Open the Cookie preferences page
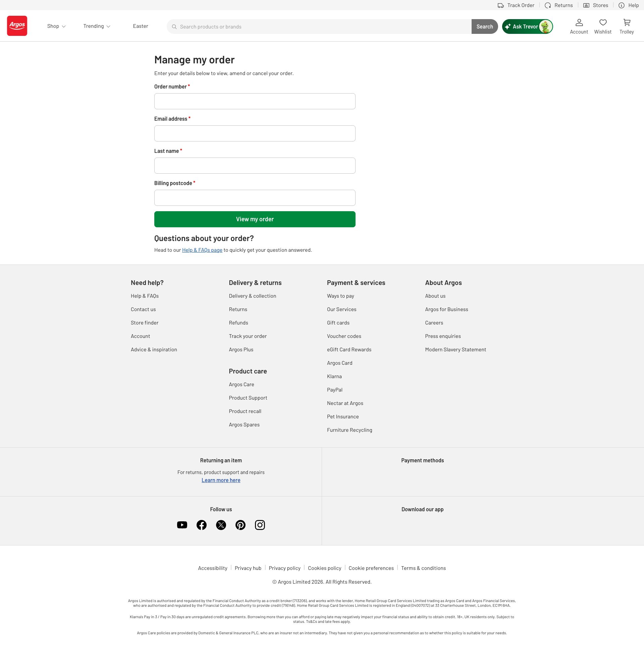The width and height of the screenshot is (644, 645). (x=371, y=568)
